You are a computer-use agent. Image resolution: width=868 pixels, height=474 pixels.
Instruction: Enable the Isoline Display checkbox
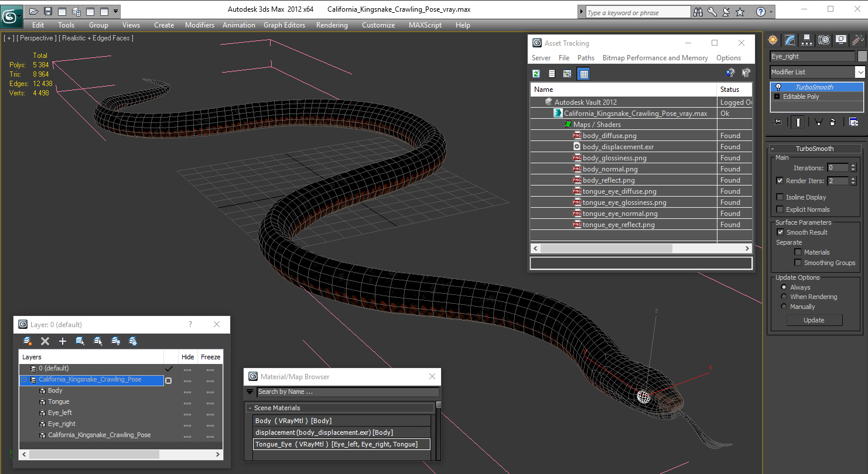(x=780, y=197)
